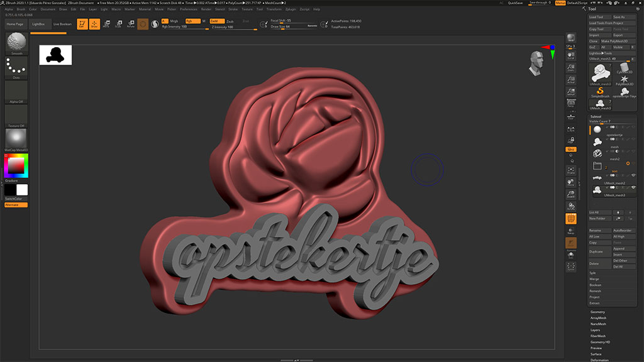Image resolution: width=644 pixels, height=362 pixels.
Task: Open the Zplugin menu
Action: click(x=291, y=9)
